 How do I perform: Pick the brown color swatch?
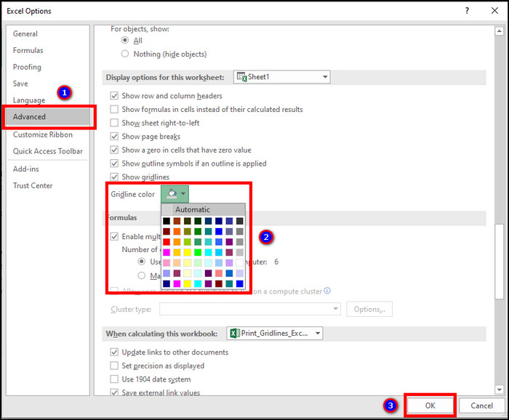177,221
